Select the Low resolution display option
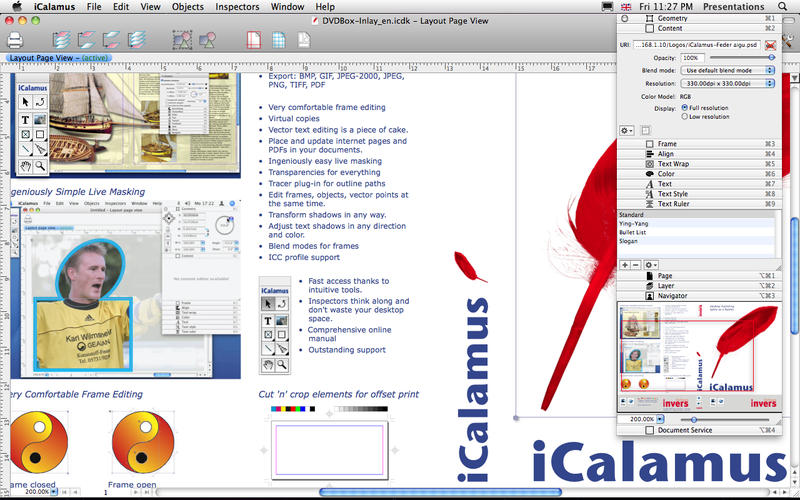Image resolution: width=800 pixels, height=500 pixels. coord(685,116)
